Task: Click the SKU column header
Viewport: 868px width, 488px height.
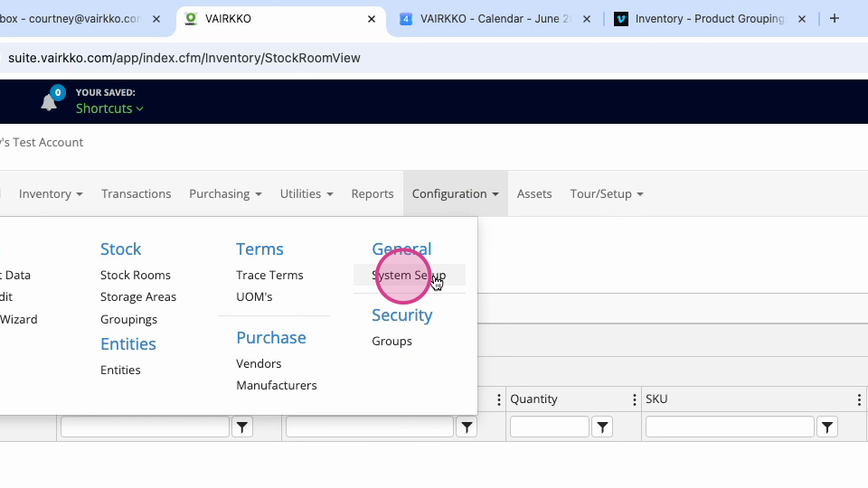Action: [x=656, y=399]
